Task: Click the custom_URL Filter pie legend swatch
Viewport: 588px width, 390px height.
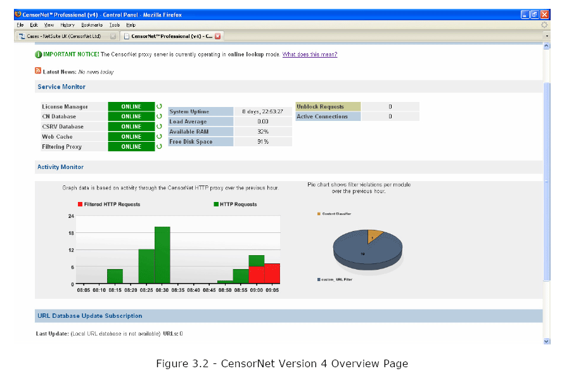Action: (319, 279)
